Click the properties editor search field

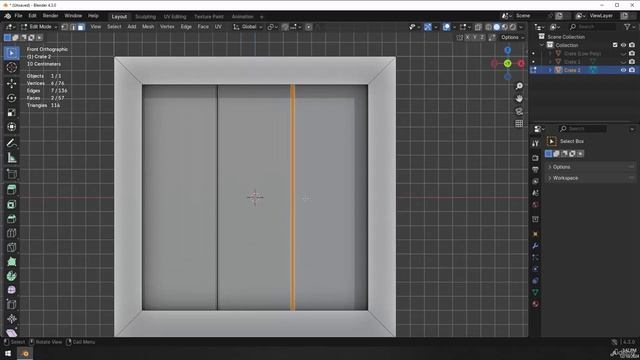tap(582, 129)
